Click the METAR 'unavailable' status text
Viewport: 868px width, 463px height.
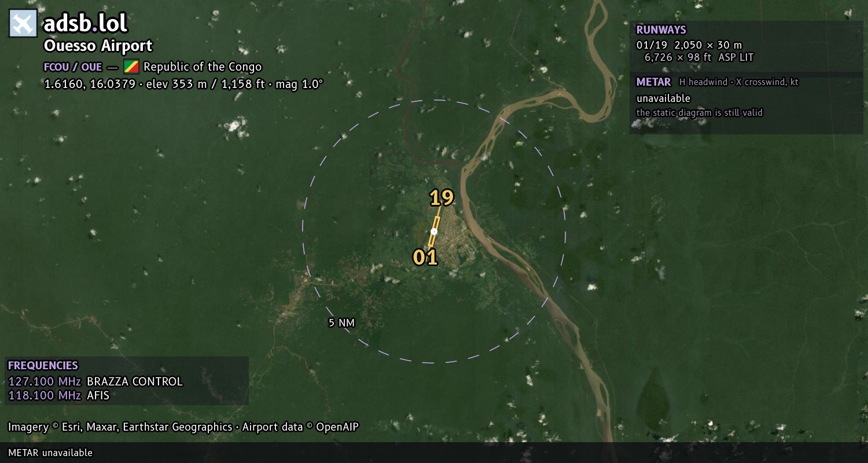tap(663, 98)
